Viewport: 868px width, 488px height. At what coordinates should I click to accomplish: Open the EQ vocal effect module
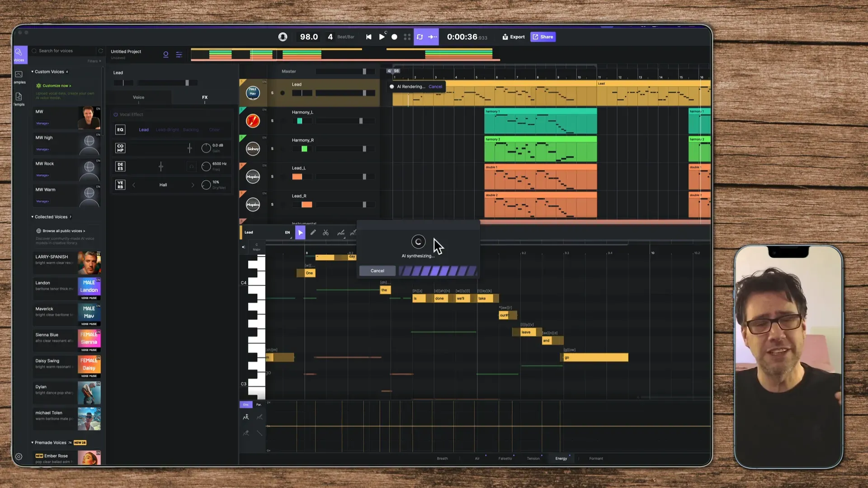coord(120,130)
